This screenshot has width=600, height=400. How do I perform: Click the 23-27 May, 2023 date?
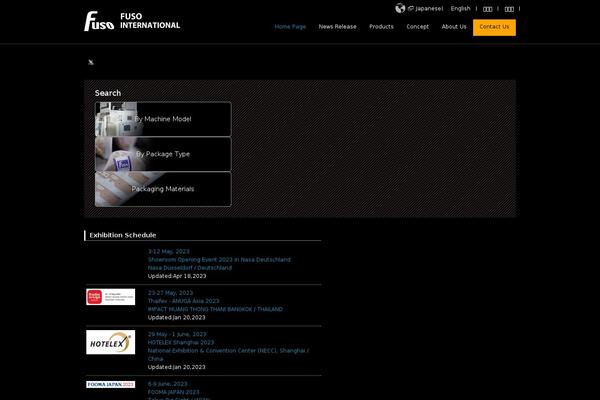[170, 293]
